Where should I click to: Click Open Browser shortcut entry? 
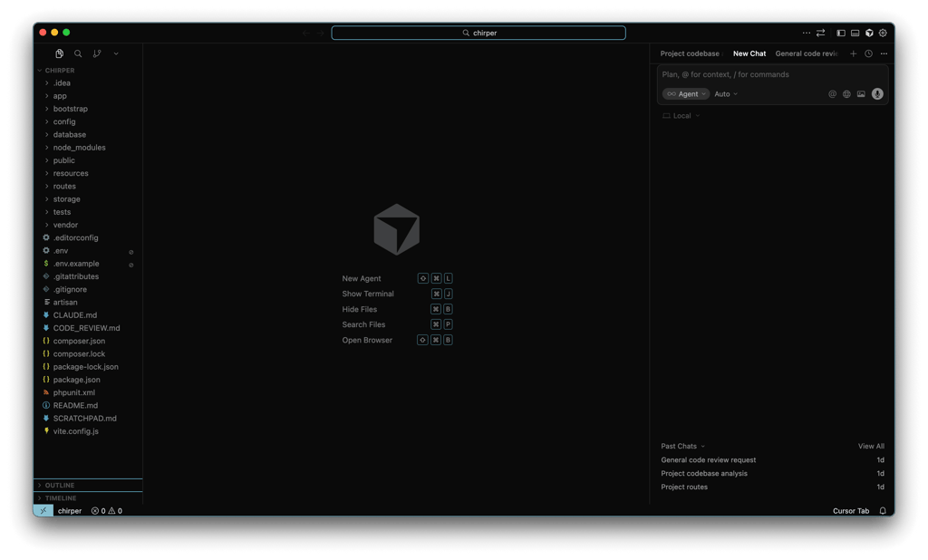(x=397, y=341)
